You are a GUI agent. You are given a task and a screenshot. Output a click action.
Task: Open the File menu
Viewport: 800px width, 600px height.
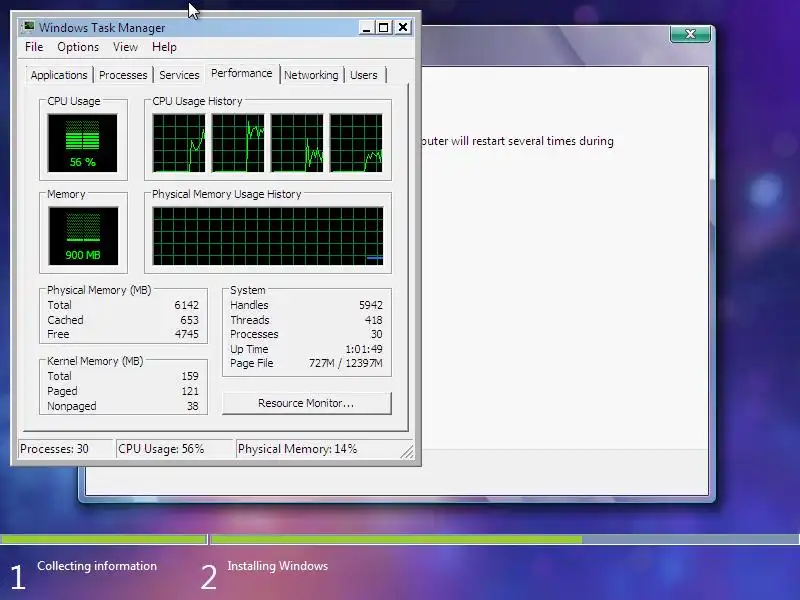tap(34, 47)
